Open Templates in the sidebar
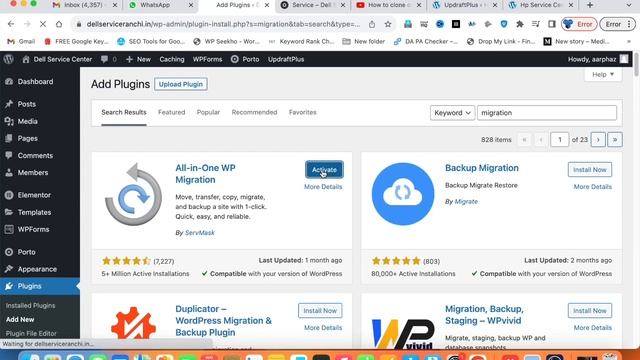The height and width of the screenshot is (360, 640). pyautogui.click(x=34, y=212)
